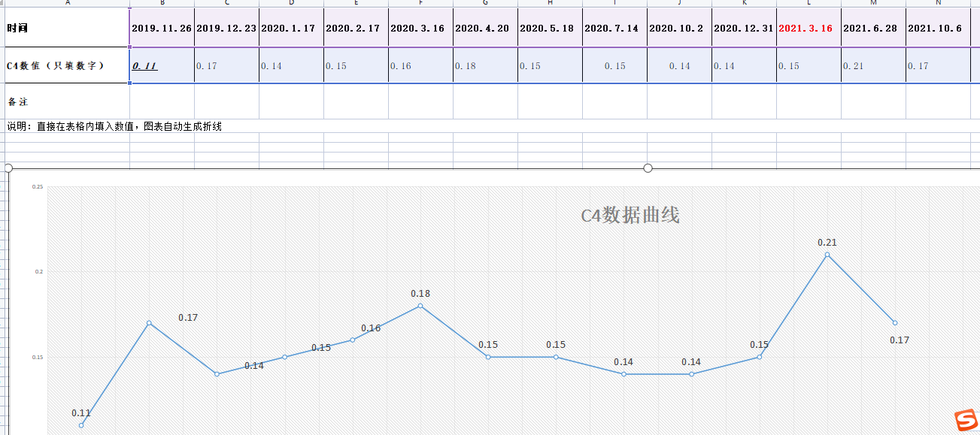This screenshot has height=435, width=980.
Task: Click the chart title C4数据曲线
Action: (x=630, y=216)
